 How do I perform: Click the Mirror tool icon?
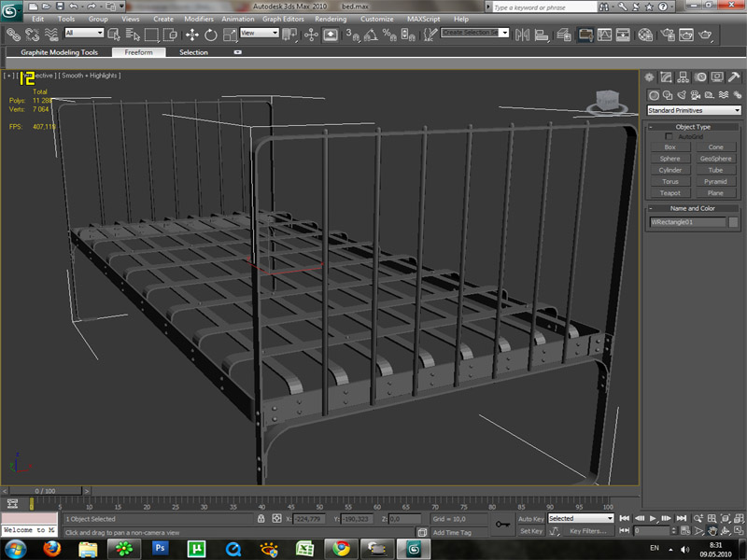click(x=522, y=35)
